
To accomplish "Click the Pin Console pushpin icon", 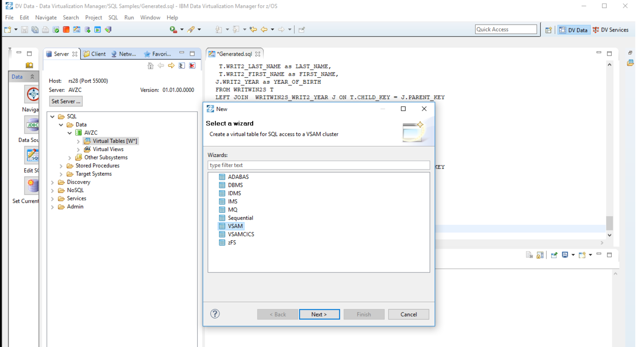I will tap(554, 255).
